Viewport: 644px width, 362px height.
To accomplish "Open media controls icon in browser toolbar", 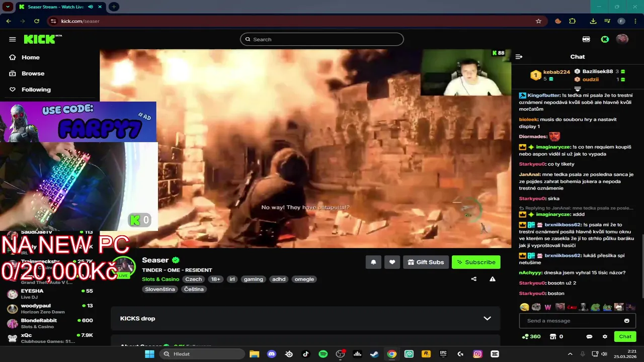I will pos(607,21).
